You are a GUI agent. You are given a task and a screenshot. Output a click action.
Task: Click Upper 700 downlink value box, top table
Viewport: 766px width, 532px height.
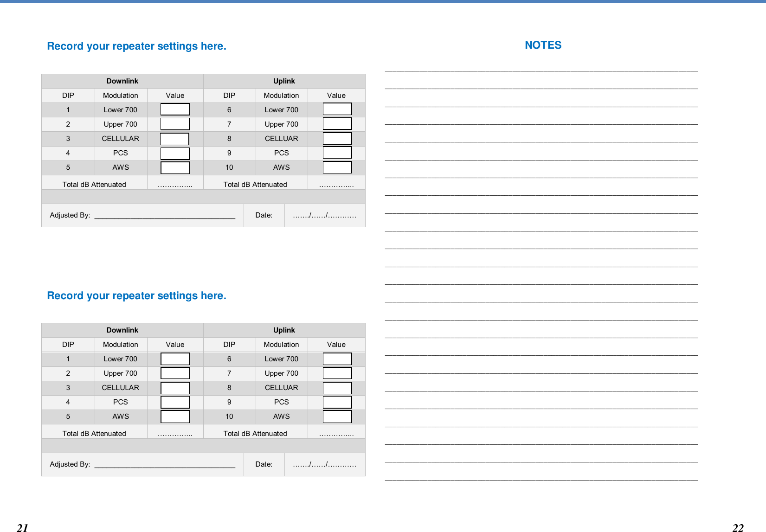point(175,124)
